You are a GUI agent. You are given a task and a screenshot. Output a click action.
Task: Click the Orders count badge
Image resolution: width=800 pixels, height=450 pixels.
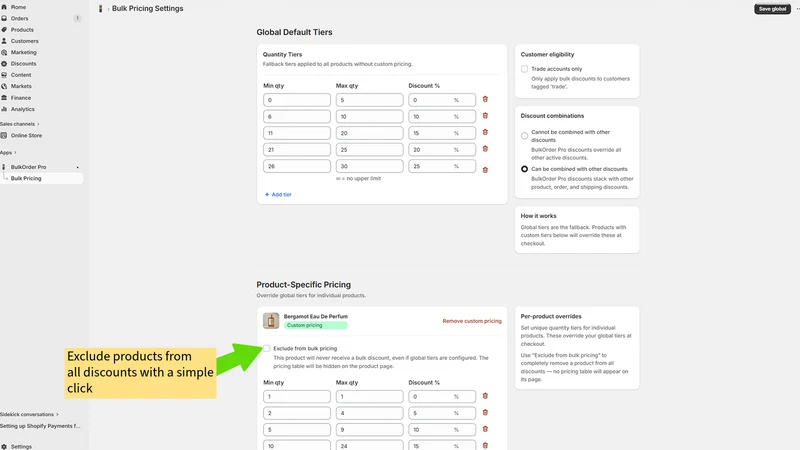pos(77,18)
